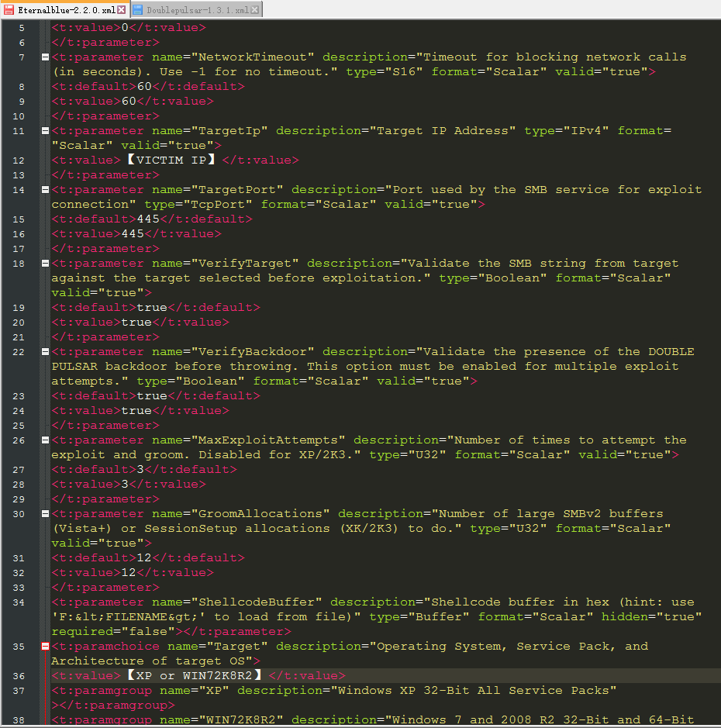
Task: Collapse the VerifyBackdoor parameter fold at line 22
Action: pos(45,351)
